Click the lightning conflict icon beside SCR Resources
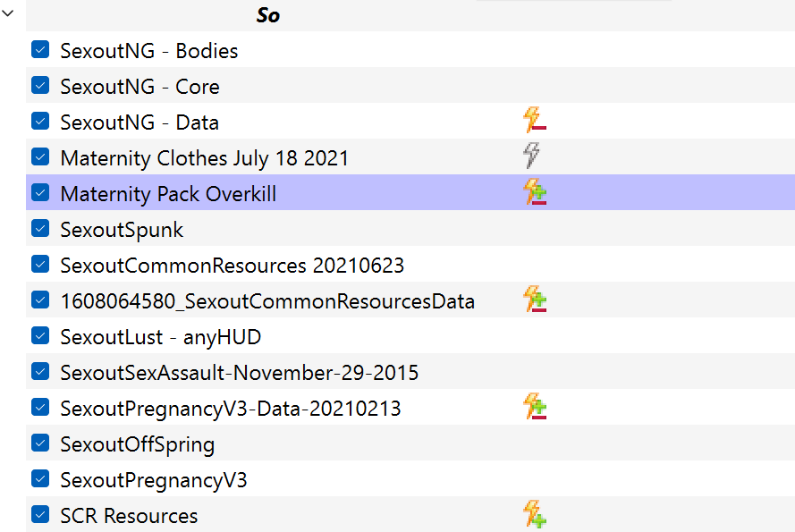Viewport: 795px width, 532px height. 533,514
